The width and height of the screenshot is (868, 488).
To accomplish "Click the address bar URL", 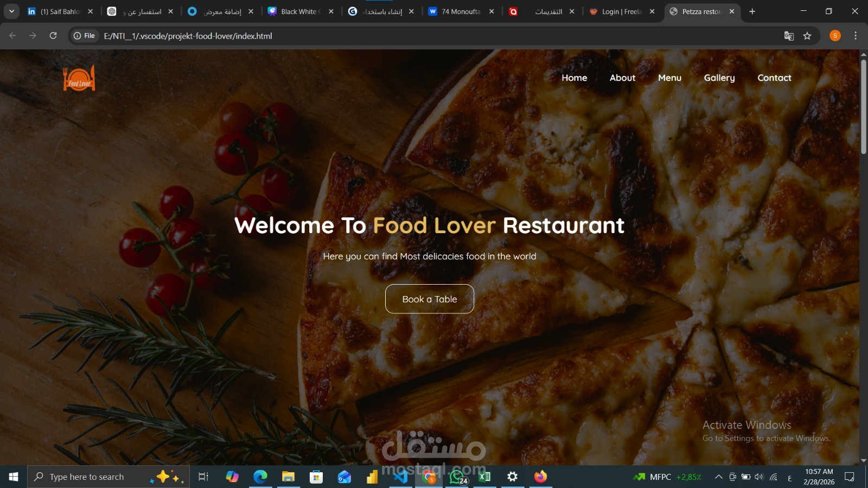I will click(x=188, y=36).
